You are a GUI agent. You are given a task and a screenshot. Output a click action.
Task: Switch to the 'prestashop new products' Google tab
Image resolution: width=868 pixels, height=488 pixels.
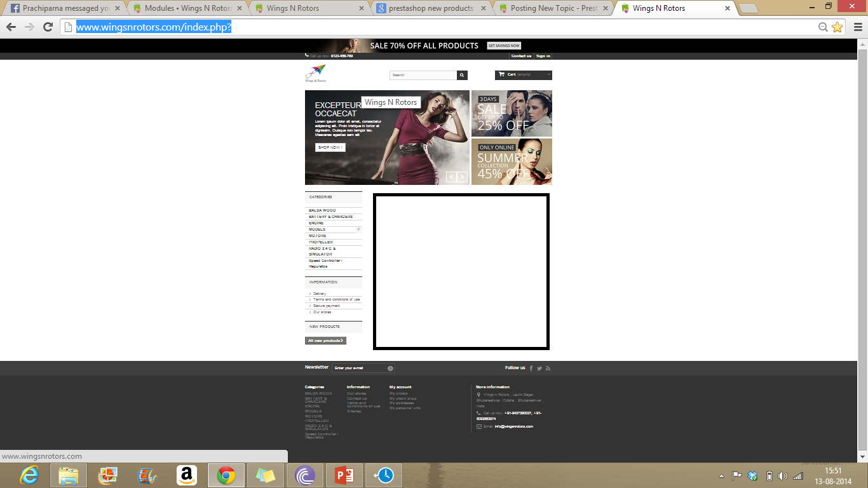pyautogui.click(x=431, y=8)
